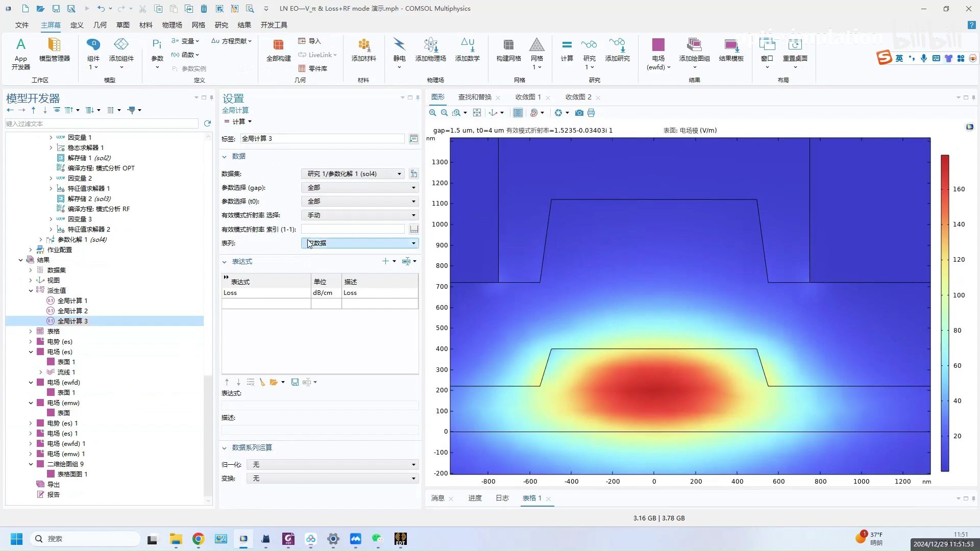Switch to the Convergence Plot 2 tab
This screenshot has height=551, width=980.
[578, 97]
